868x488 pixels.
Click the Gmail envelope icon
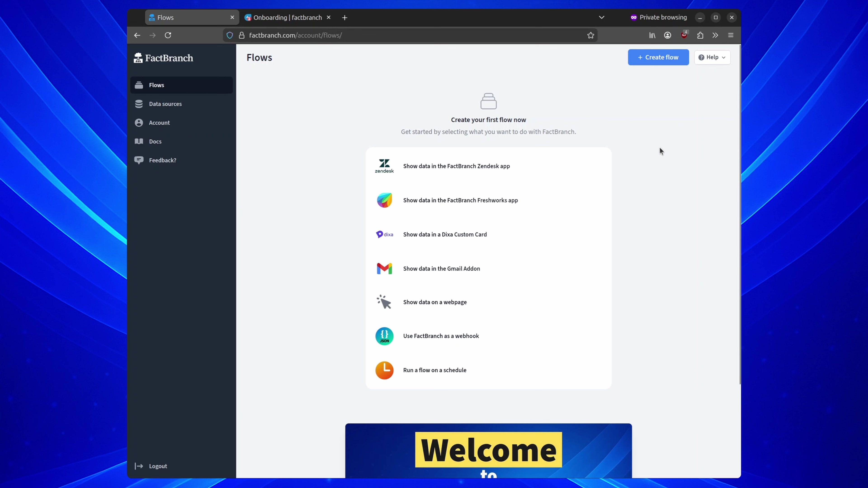click(384, 269)
